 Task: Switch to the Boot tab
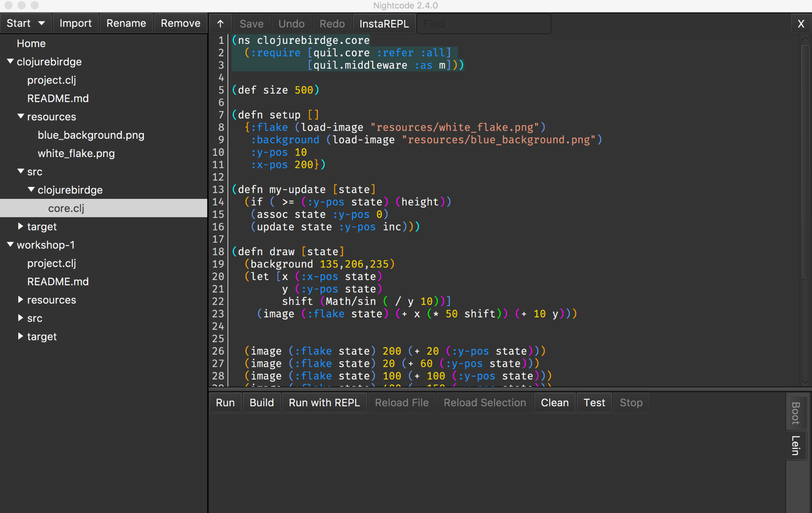[796, 412]
